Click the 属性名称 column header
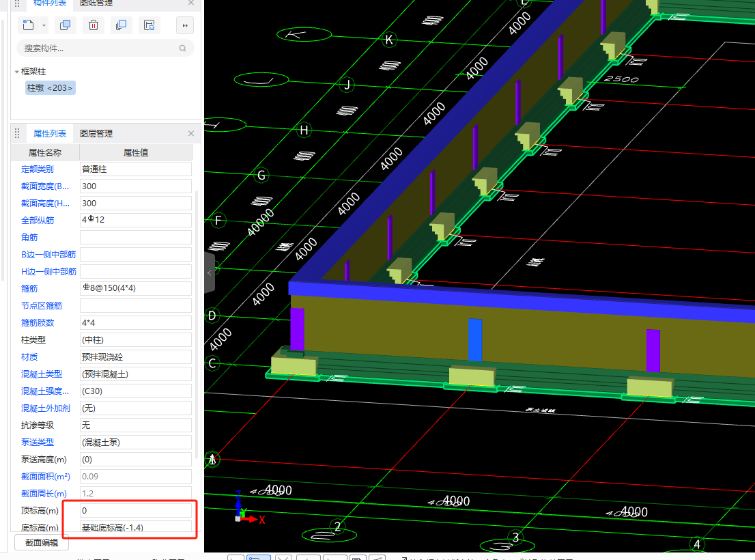The width and height of the screenshot is (755, 560). [45, 153]
